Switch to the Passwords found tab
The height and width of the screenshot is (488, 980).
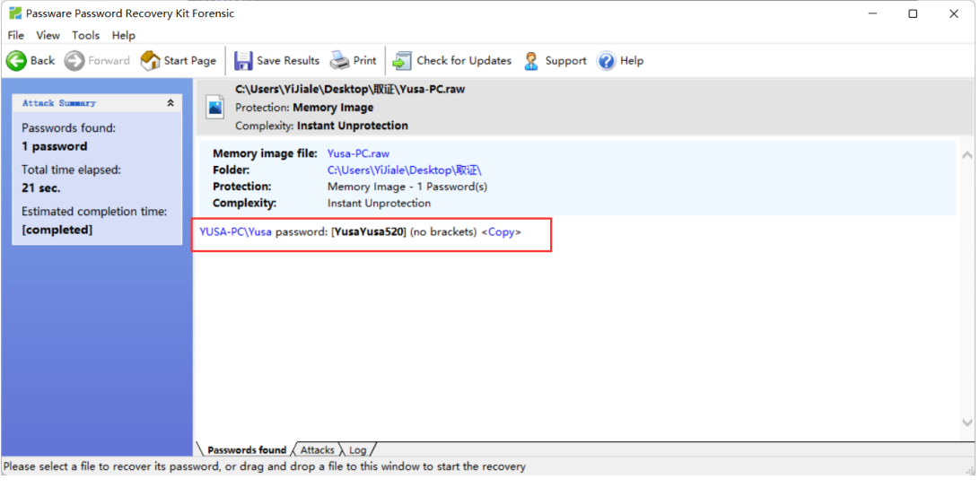[x=246, y=449]
